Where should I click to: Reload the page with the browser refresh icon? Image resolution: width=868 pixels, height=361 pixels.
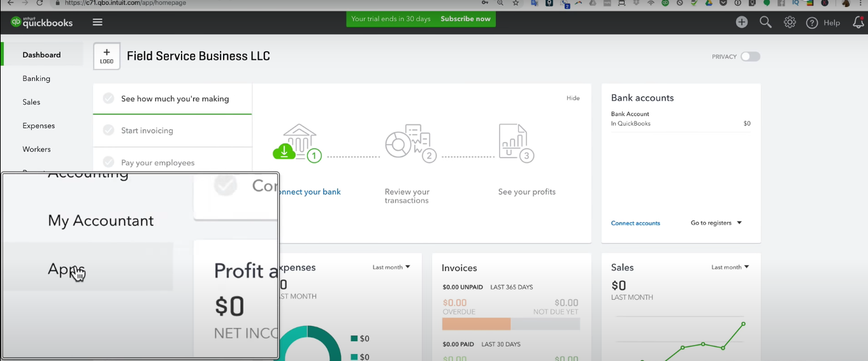coord(40,3)
